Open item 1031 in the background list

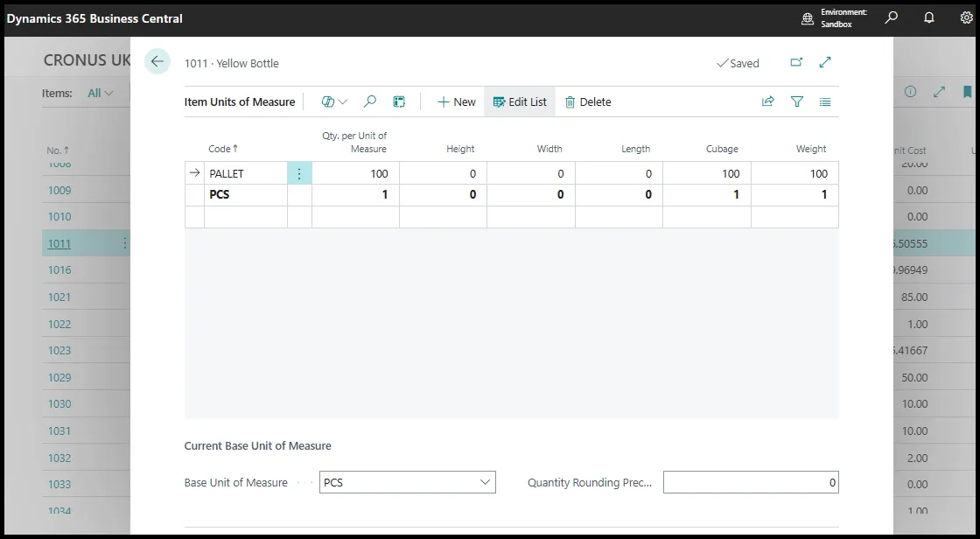pyautogui.click(x=59, y=430)
